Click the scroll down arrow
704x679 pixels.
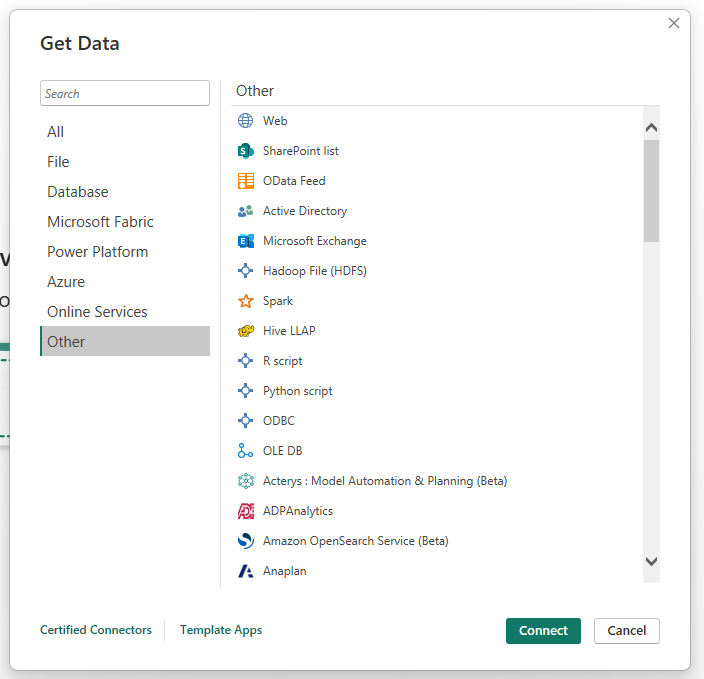coord(651,561)
